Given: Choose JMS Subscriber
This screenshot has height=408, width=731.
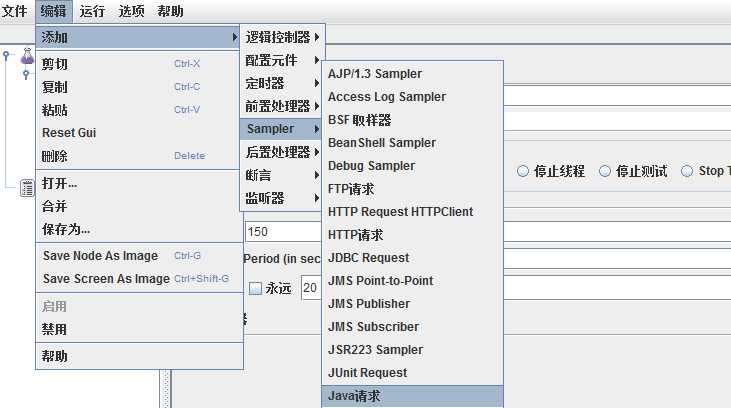Looking at the screenshot, I should coord(413,326).
